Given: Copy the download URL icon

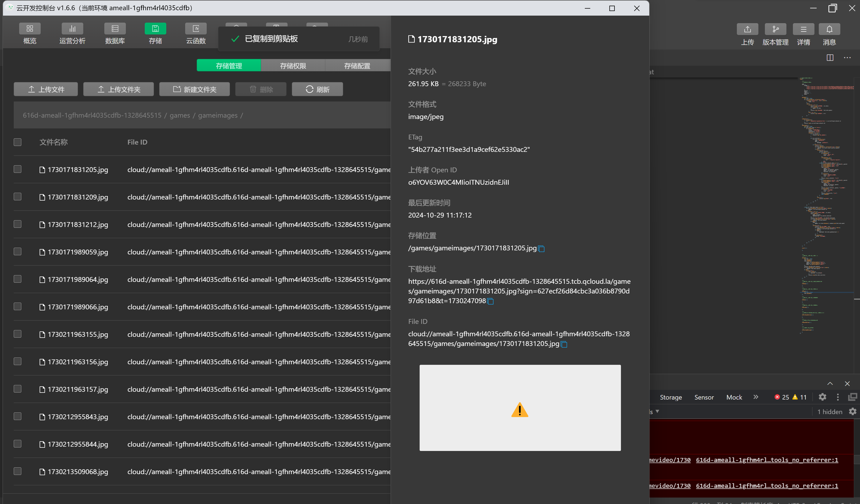Looking at the screenshot, I should (x=491, y=302).
